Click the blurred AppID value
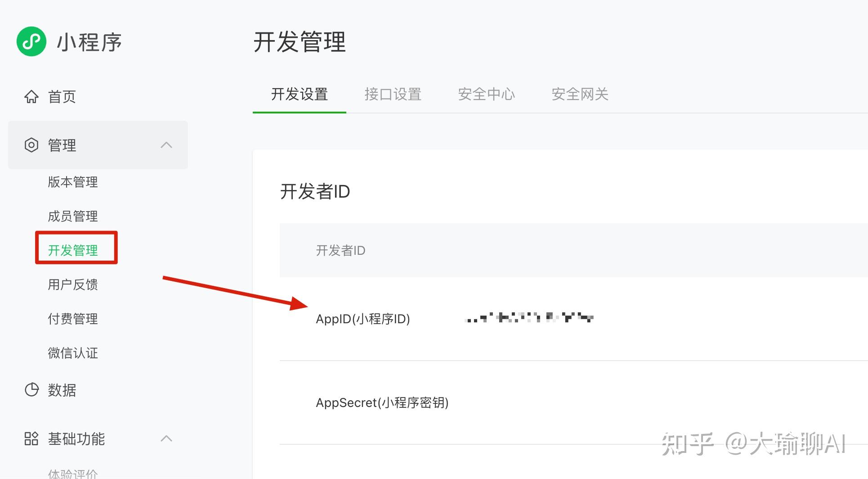Image resolution: width=868 pixels, height=479 pixels. coord(529,318)
